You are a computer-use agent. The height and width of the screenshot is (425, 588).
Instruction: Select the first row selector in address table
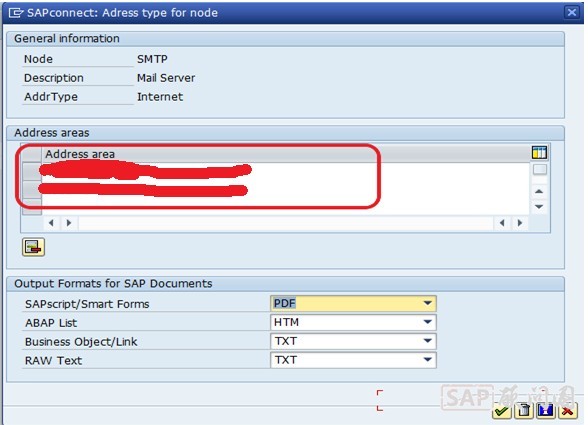32,171
